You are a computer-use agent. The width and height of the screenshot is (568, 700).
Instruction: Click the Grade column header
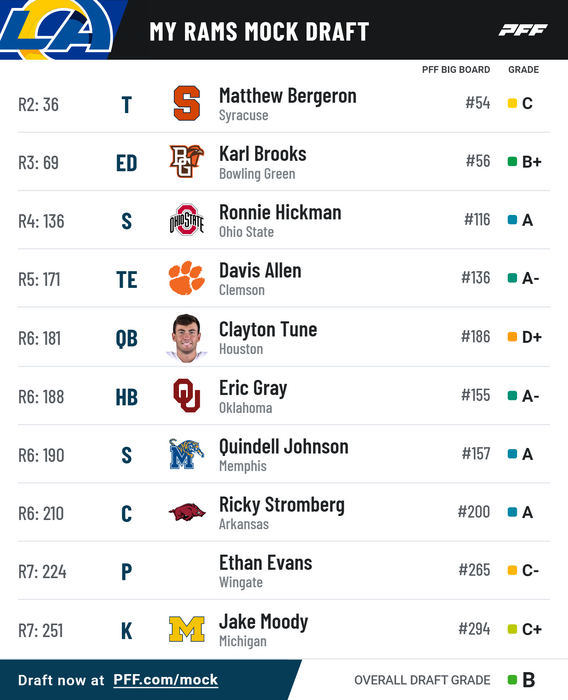coord(523,70)
